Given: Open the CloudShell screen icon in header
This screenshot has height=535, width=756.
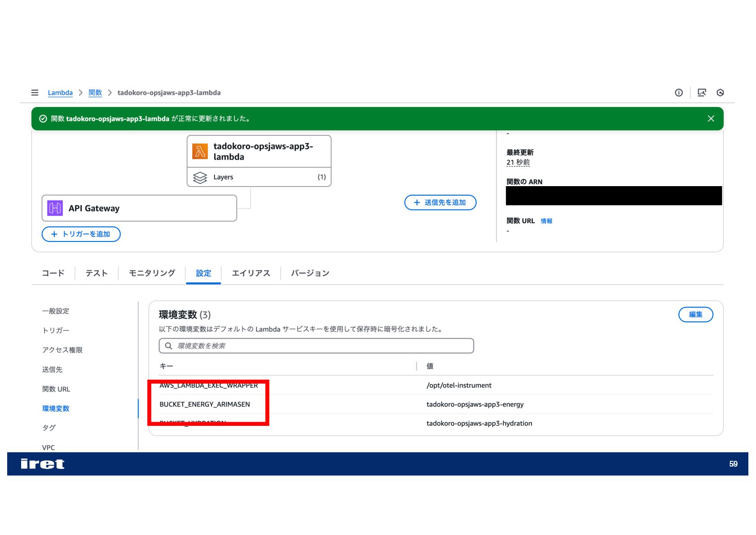Looking at the screenshot, I should [x=702, y=93].
